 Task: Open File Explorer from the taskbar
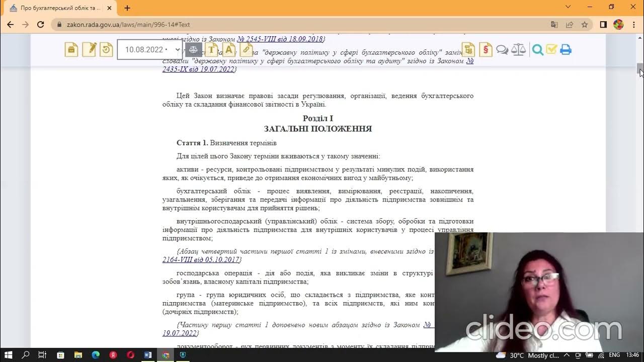[78, 355]
